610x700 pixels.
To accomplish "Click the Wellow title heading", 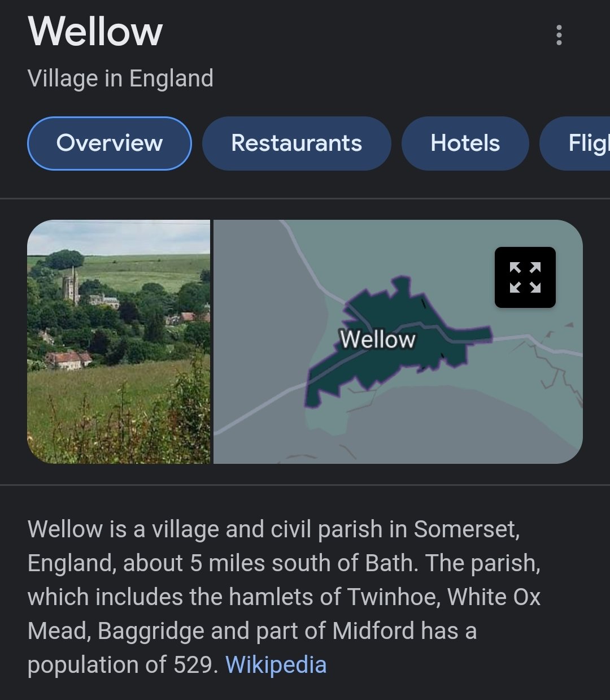I will tap(95, 32).
